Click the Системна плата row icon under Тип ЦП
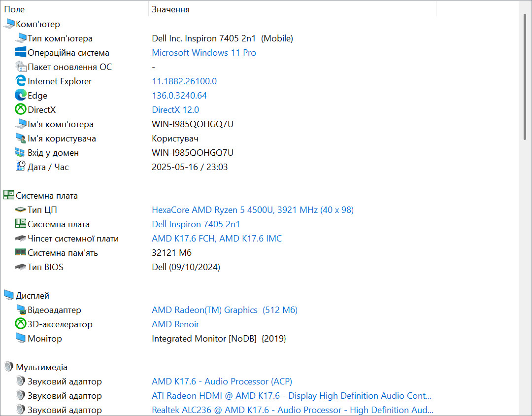The width and height of the screenshot is (532, 416). tap(21, 224)
